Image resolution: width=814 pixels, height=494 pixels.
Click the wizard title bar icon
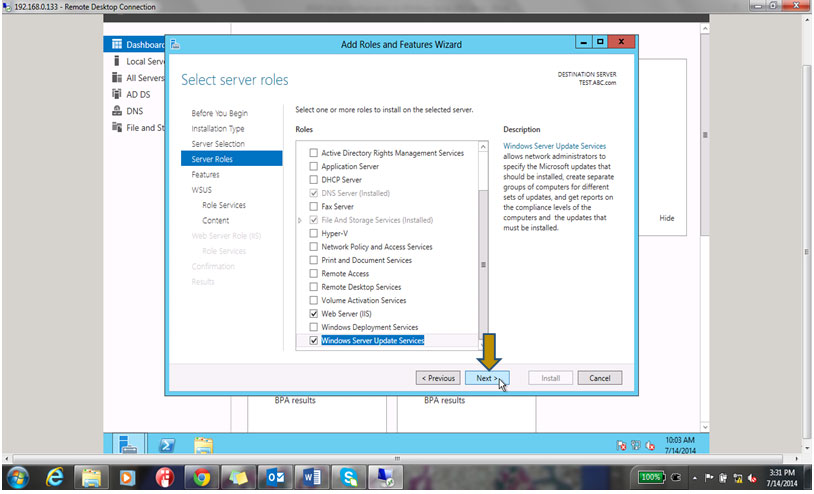175,45
